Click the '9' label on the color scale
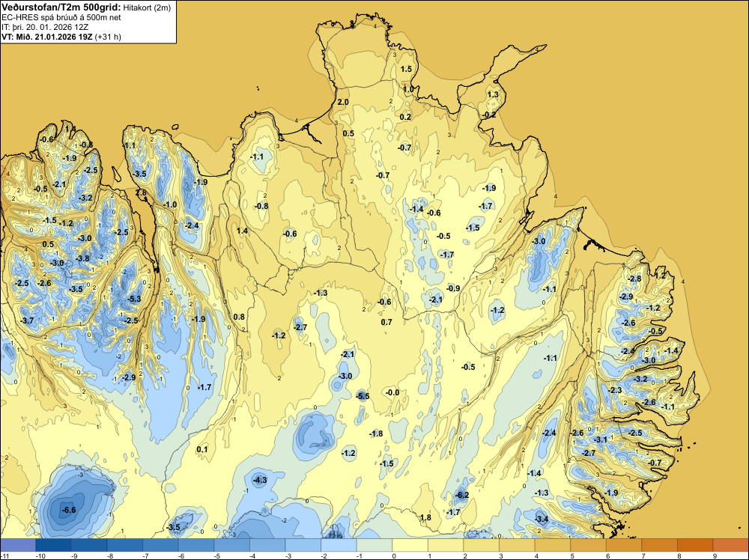Viewport: 749px width, 560px height. click(x=715, y=556)
